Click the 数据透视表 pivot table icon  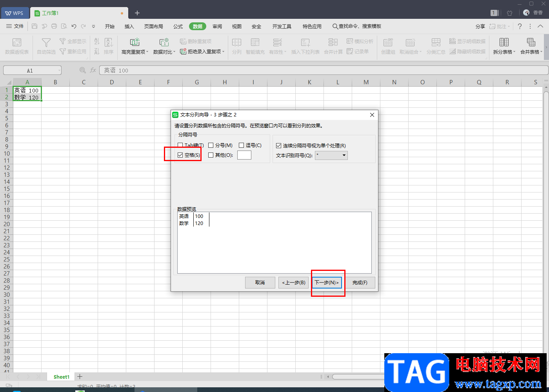pyautogui.click(x=17, y=42)
